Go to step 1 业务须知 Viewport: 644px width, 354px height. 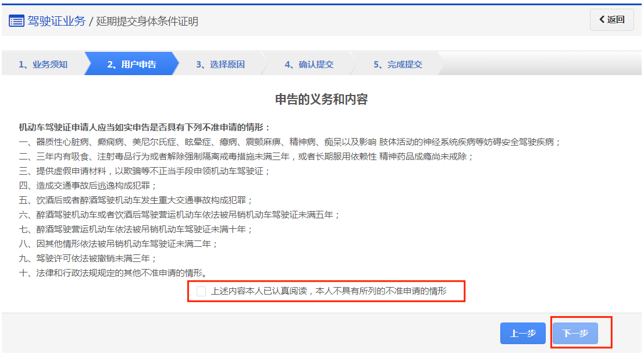click(43, 65)
